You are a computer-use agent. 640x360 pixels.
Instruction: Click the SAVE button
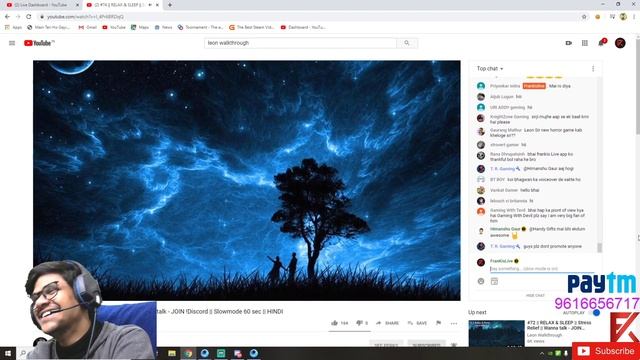click(417, 323)
